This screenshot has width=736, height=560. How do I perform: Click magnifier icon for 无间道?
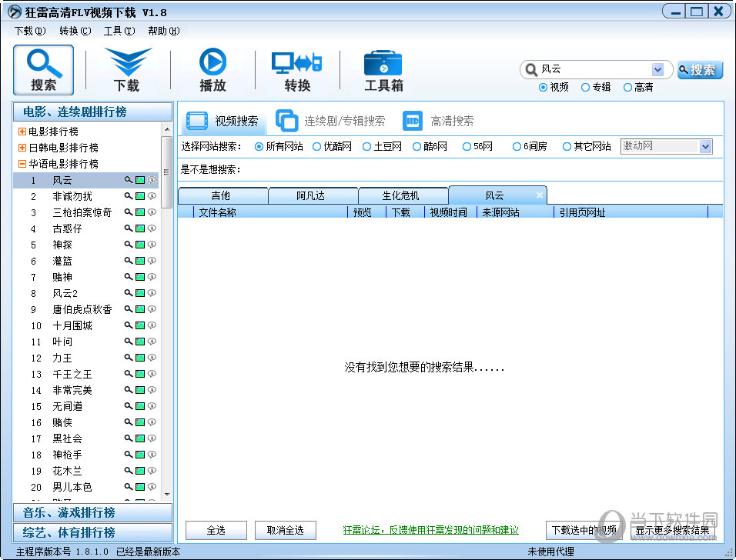[x=128, y=406]
